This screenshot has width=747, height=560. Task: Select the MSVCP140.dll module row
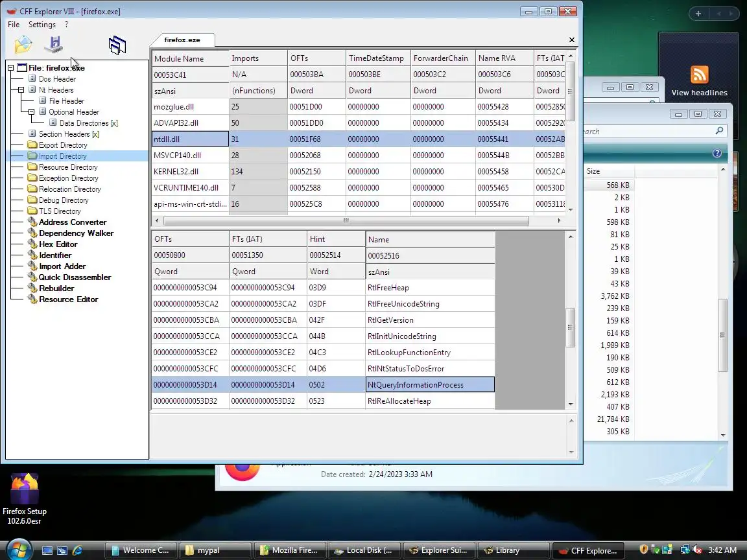click(x=357, y=156)
